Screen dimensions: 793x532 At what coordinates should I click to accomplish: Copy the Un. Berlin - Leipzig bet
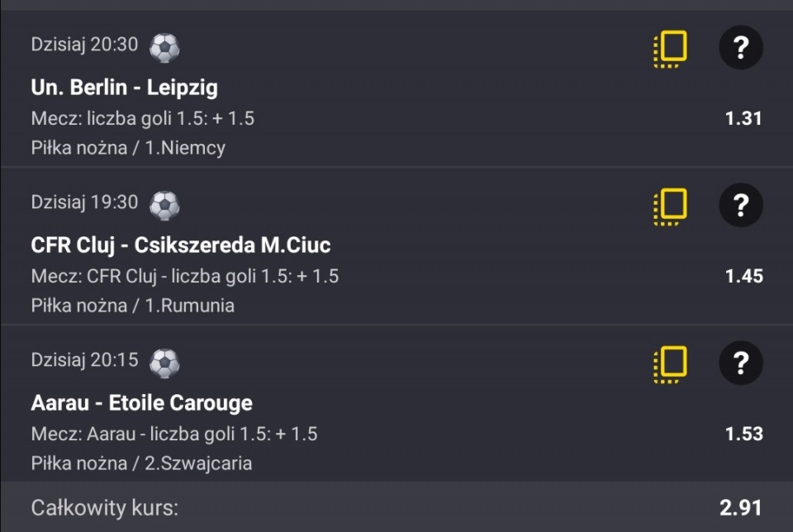670,49
